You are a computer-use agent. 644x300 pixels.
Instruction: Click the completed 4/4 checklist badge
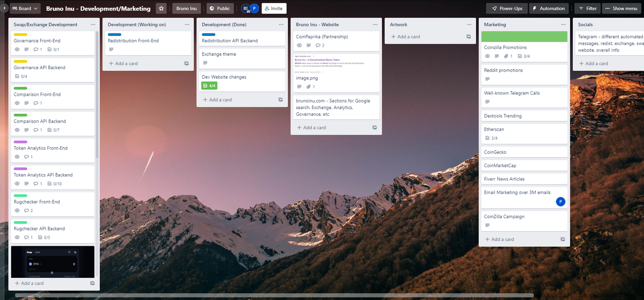pyautogui.click(x=209, y=86)
